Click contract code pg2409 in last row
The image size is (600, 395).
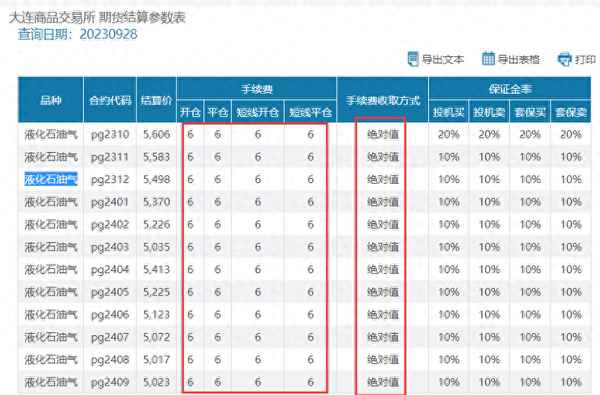coord(110,382)
